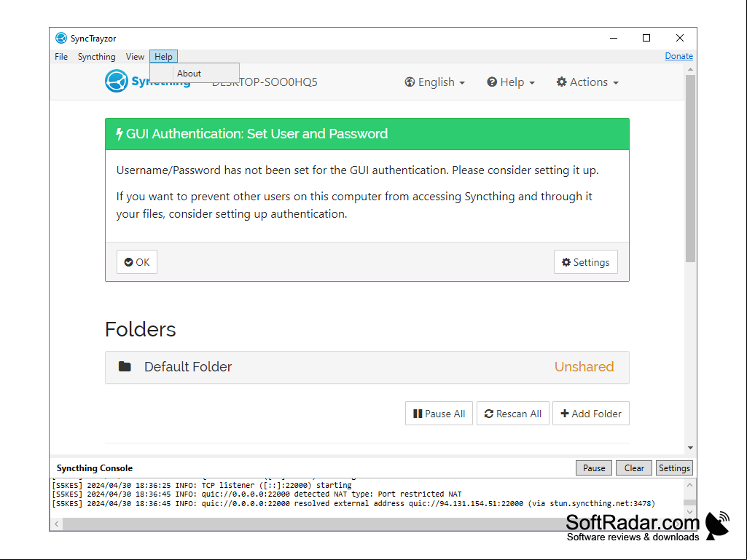Close the Help menu in menu bar
This screenshot has height=560, width=747.
tap(163, 57)
